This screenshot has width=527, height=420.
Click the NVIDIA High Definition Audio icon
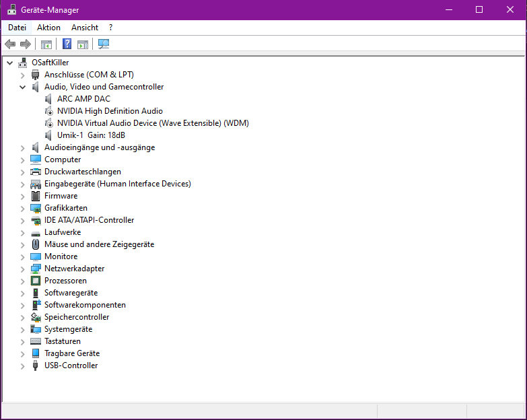pyautogui.click(x=48, y=111)
